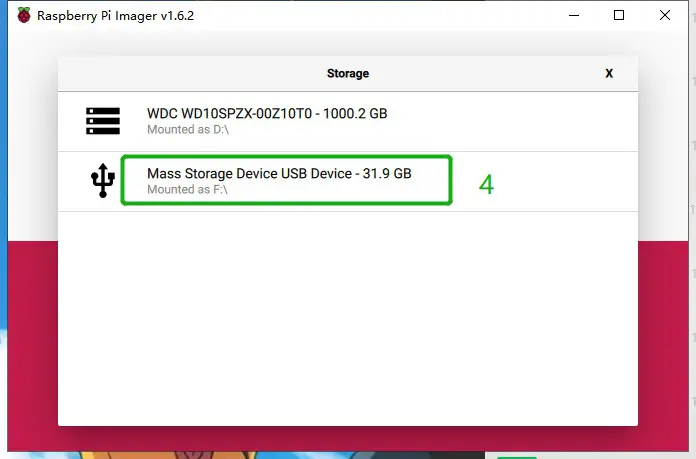
Task: Close the Raspberry Pi Imager window
Action: (665, 16)
